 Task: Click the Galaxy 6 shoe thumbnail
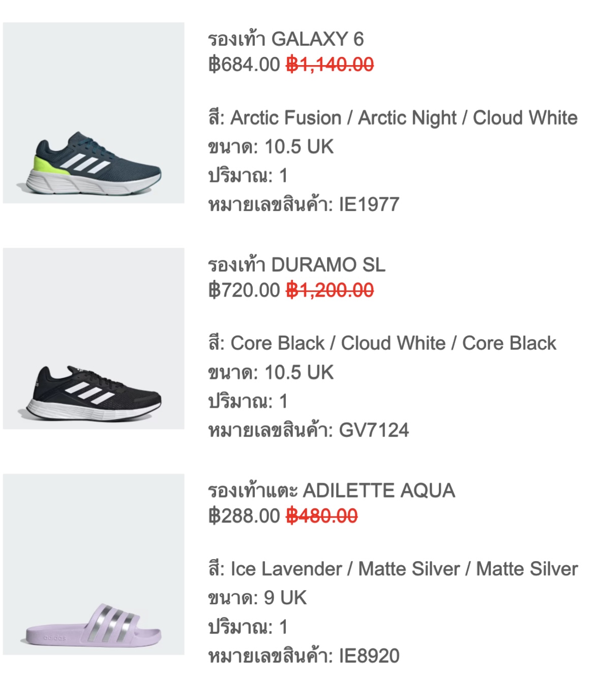click(94, 113)
